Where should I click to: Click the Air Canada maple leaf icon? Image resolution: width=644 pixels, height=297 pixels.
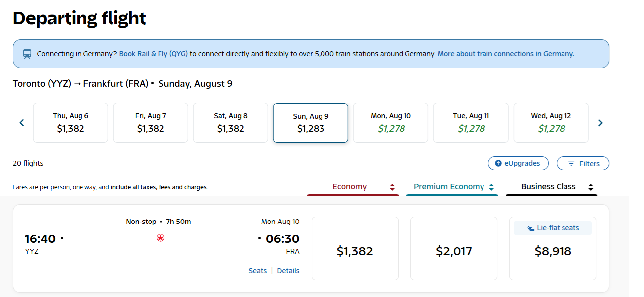pos(160,238)
